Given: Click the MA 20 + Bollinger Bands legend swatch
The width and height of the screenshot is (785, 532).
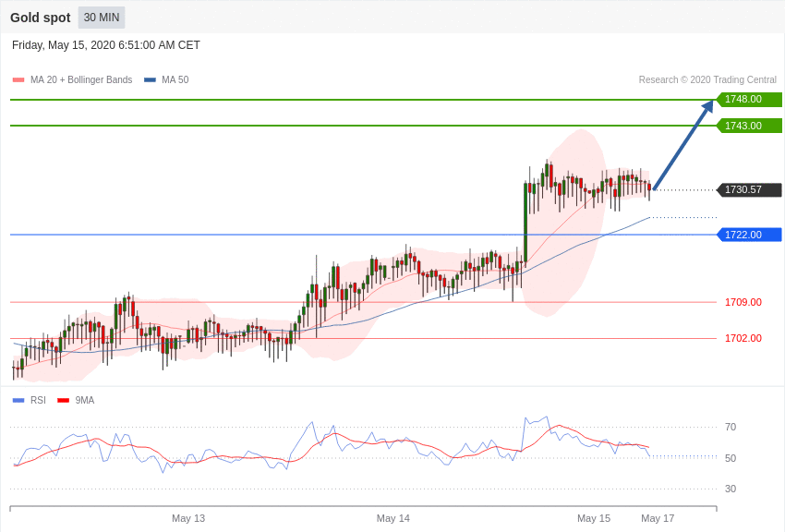Looking at the screenshot, I should pyautogui.click(x=18, y=79).
